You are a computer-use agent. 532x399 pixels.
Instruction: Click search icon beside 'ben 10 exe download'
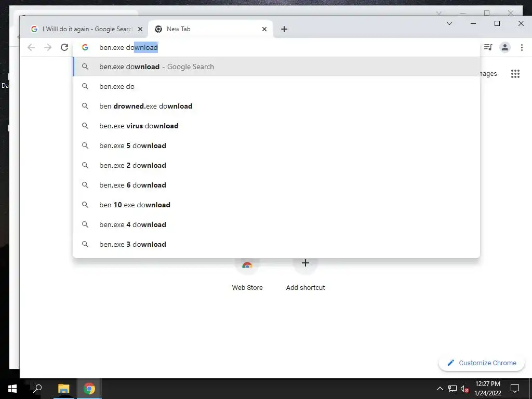coord(85,205)
